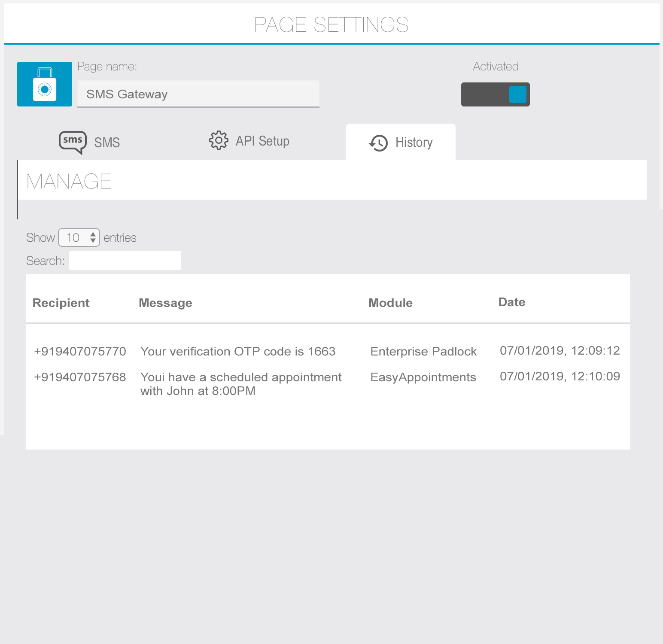The image size is (663, 644).
Task: Click the scheduled appointment with John message
Action: [x=241, y=384]
